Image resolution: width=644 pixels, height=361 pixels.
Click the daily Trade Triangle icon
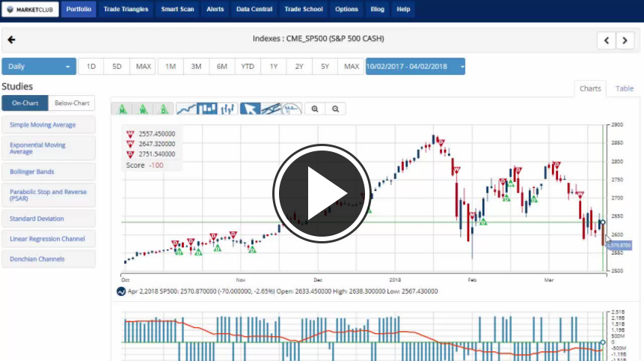164,109
